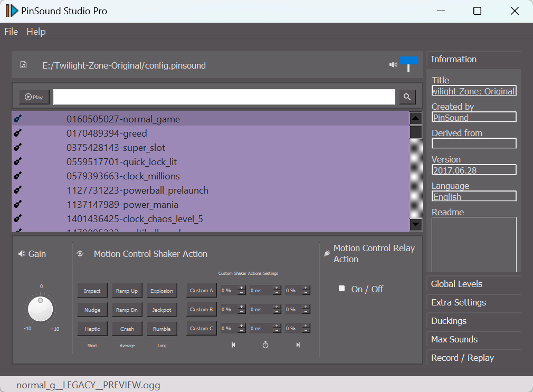Click the Jackpot shaker action button
This screenshot has height=392, width=533.
(162, 310)
